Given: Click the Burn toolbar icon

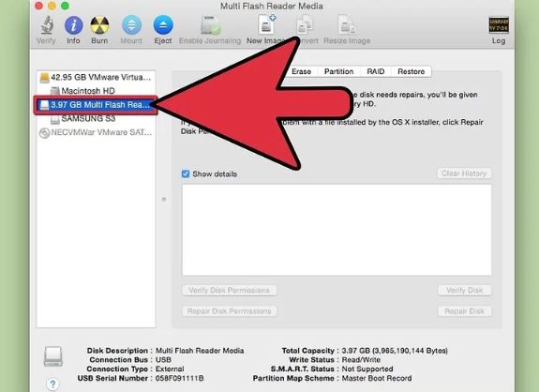Looking at the screenshot, I should pos(99,25).
